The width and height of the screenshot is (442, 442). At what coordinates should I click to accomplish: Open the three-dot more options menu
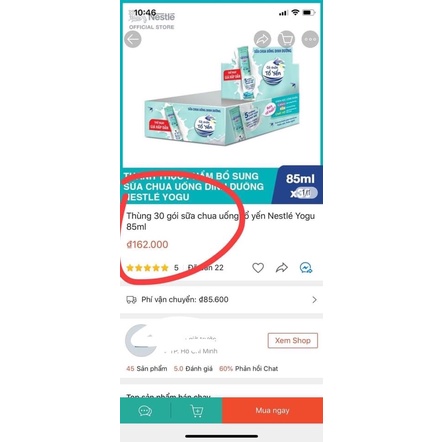click(310, 40)
